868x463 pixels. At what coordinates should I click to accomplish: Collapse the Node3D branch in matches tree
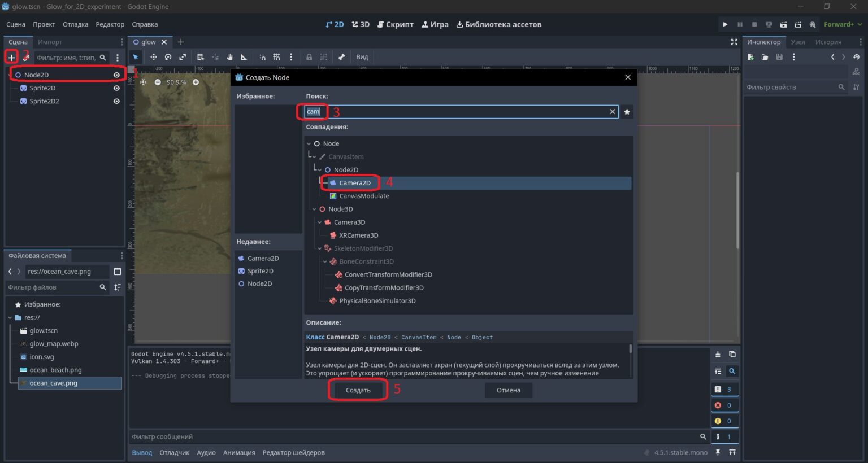[314, 209]
